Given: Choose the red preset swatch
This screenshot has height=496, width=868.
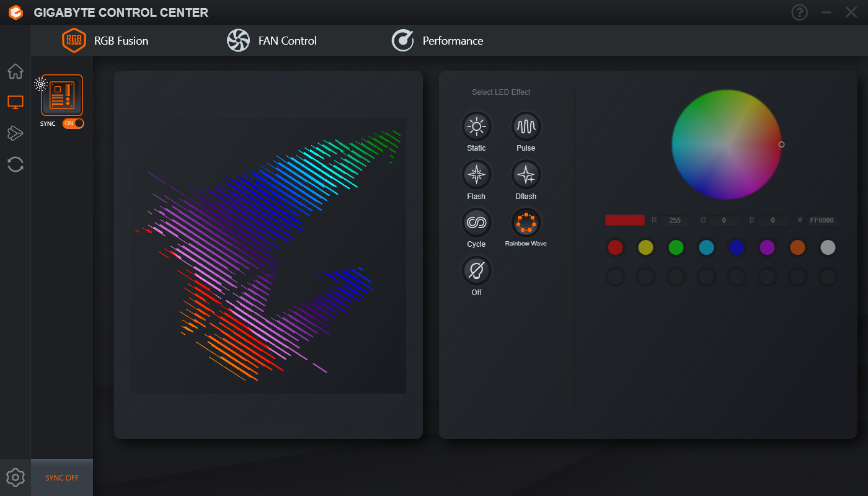Looking at the screenshot, I should 615,248.
